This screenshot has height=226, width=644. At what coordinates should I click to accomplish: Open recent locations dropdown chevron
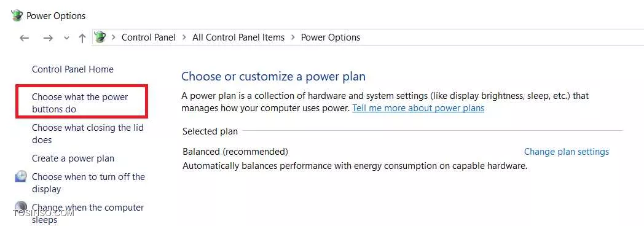66,38
